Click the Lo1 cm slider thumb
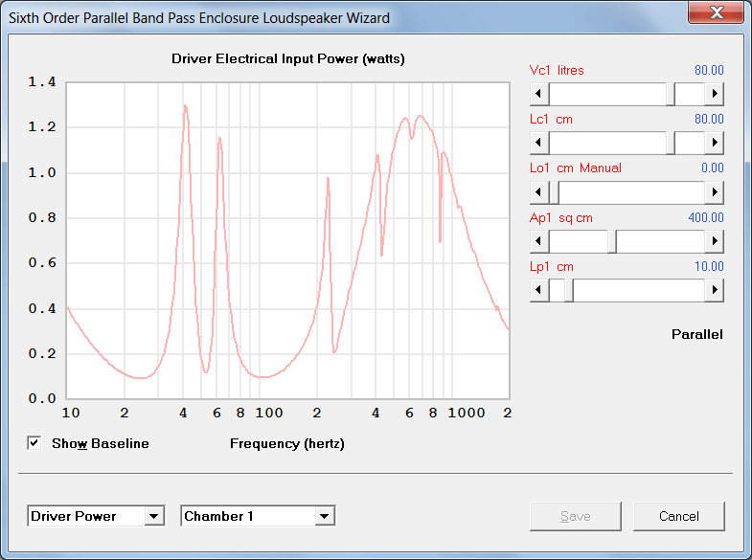Screen dimensions: 752x560 554,192
